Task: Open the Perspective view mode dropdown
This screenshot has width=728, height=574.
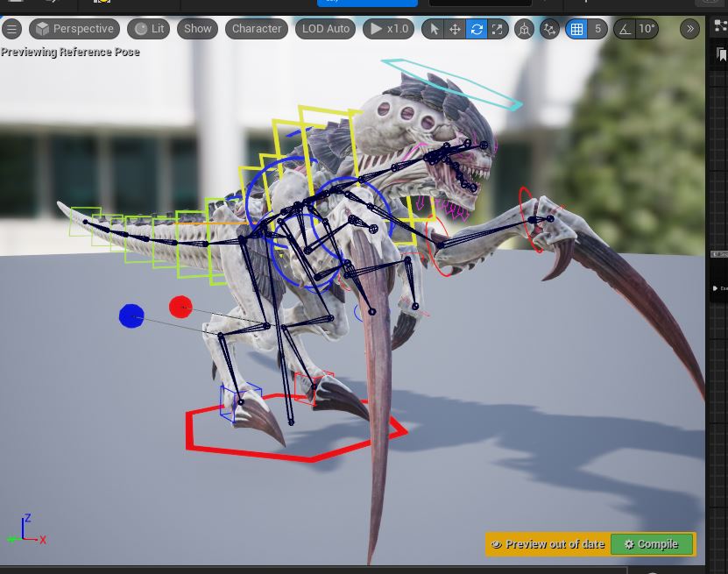Action: [x=74, y=29]
